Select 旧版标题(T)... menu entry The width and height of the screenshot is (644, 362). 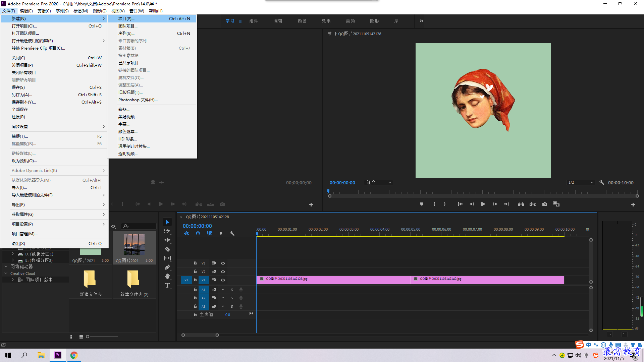(x=152, y=93)
